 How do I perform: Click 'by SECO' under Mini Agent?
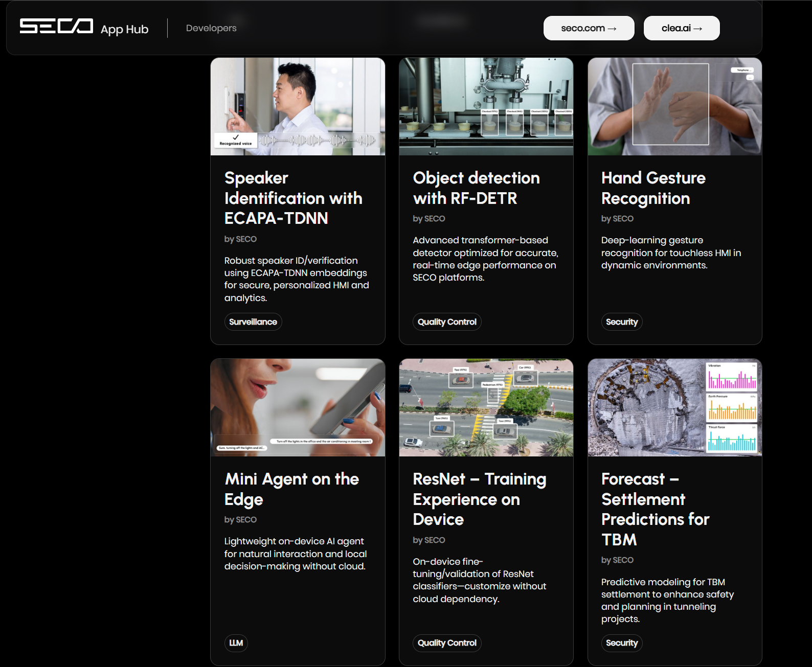(240, 520)
